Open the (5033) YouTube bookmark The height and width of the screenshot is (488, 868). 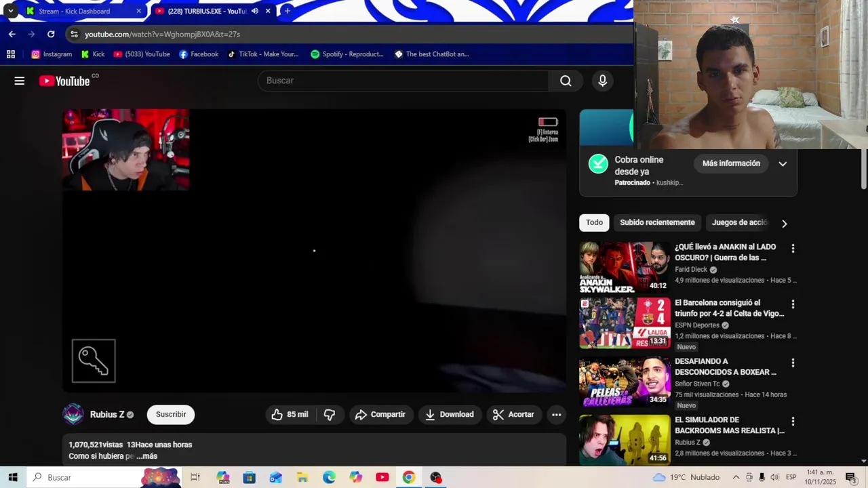point(142,54)
